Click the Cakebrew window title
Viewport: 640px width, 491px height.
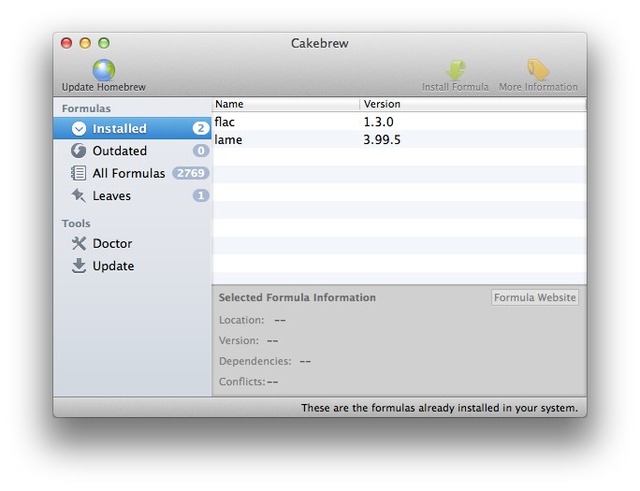pyautogui.click(x=320, y=43)
